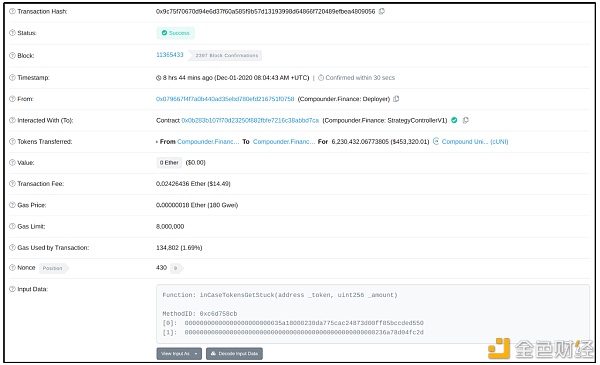Open the Compound Uni (cUNI) token link
600x365 pixels.
point(475,142)
